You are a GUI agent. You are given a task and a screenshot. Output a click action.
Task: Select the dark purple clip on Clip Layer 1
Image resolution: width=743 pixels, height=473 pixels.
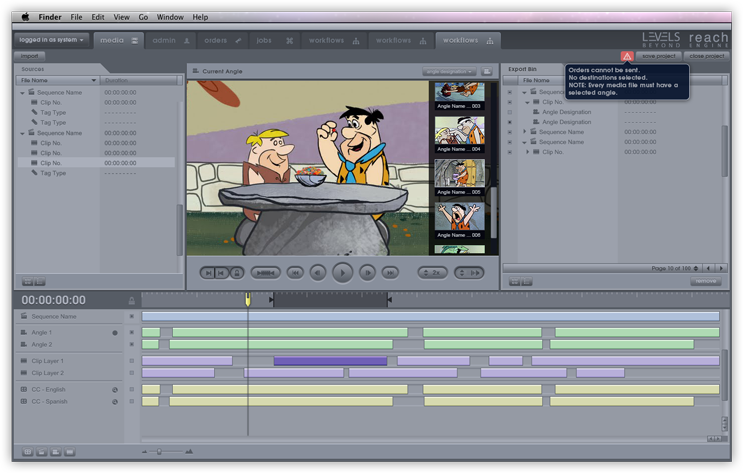click(x=330, y=361)
